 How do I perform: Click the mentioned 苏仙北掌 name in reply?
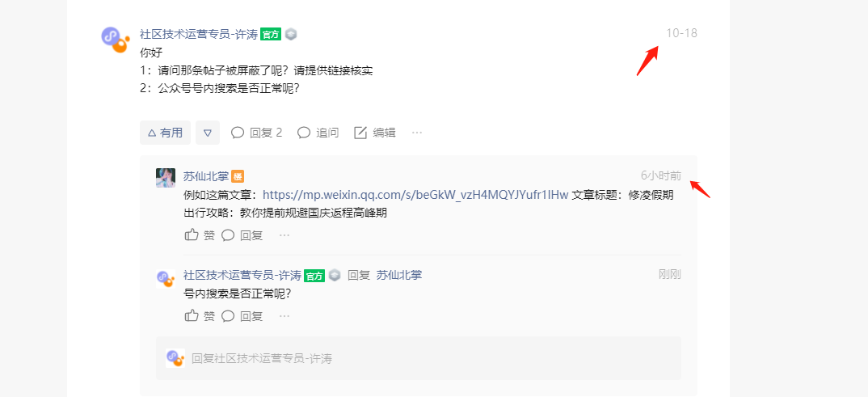coord(399,275)
